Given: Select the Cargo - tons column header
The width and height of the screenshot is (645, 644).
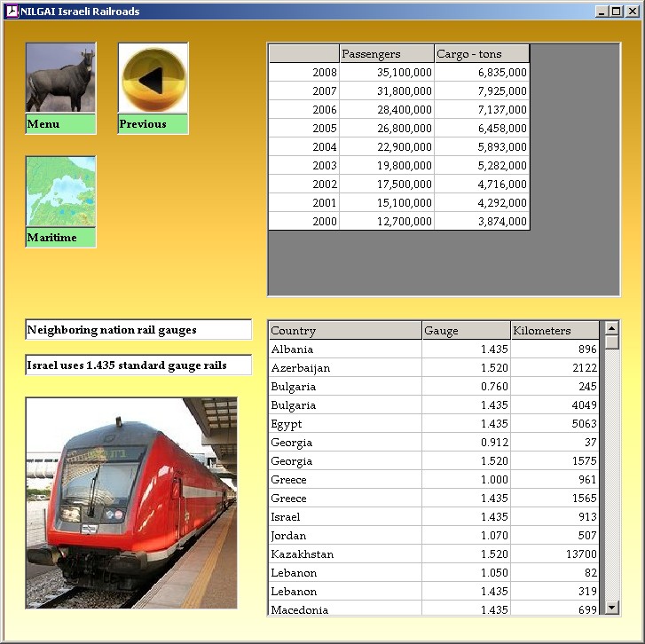Looking at the screenshot, I should click(x=482, y=54).
